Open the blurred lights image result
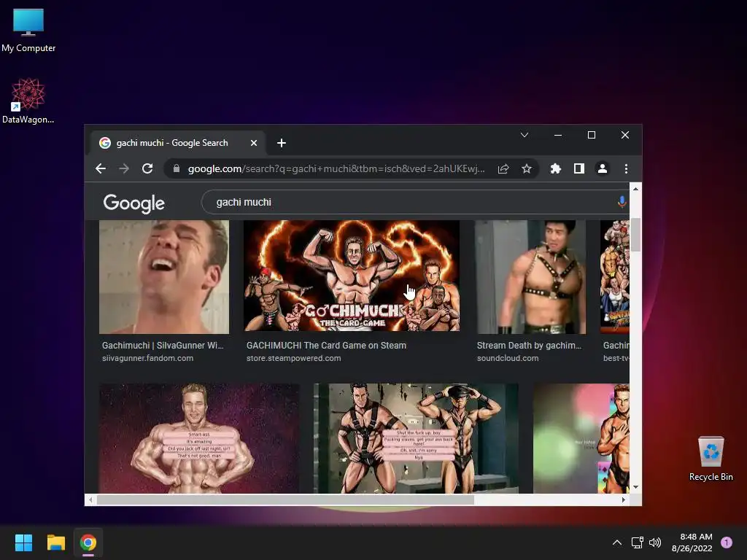Viewport: 747px width, 560px height. point(581,438)
